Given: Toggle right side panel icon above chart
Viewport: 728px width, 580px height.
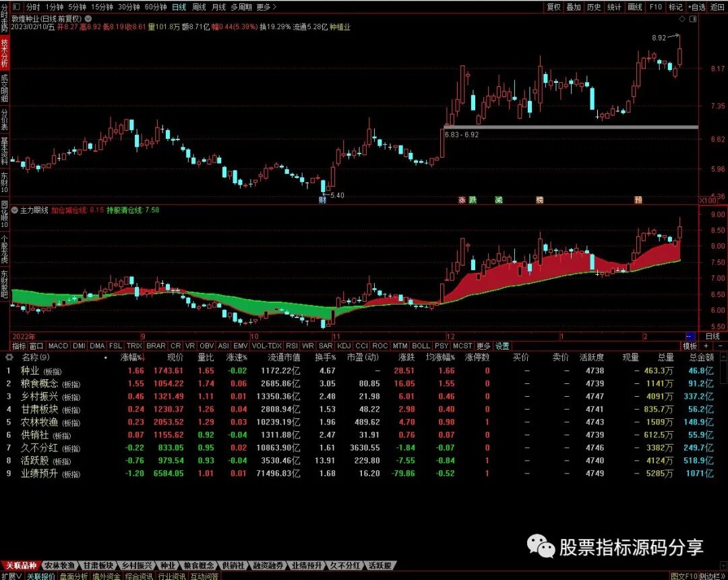Looking at the screenshot, I should 693,19.
